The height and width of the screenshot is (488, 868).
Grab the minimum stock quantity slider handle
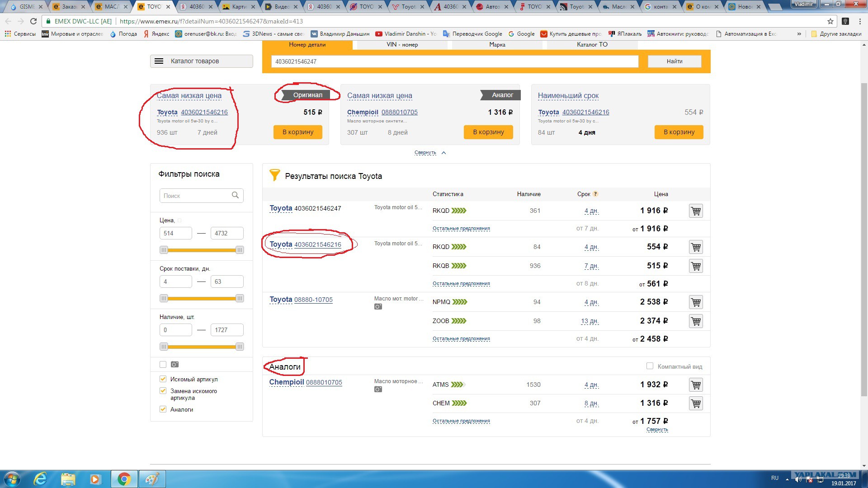click(x=164, y=347)
